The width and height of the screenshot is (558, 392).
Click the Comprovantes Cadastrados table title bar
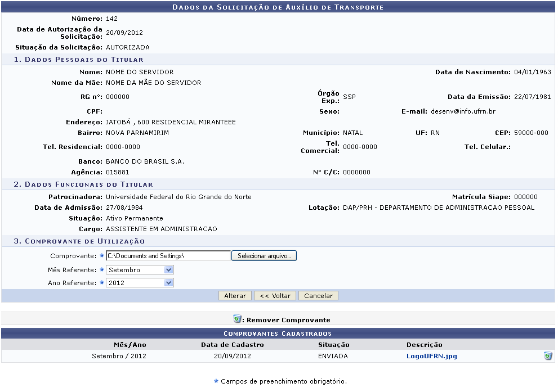(x=278, y=334)
